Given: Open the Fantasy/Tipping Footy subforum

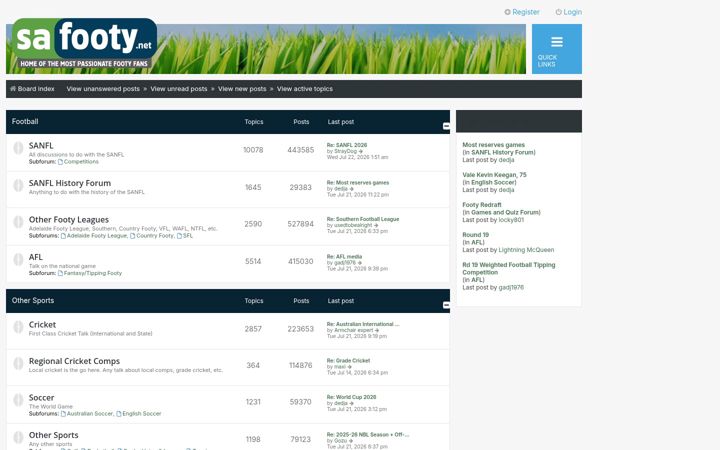Looking at the screenshot, I should [x=90, y=273].
